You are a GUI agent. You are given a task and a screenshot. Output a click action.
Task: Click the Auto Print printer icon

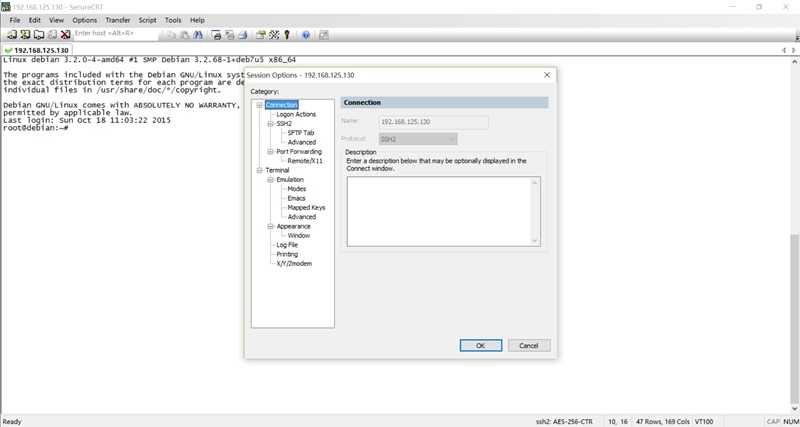(243, 35)
